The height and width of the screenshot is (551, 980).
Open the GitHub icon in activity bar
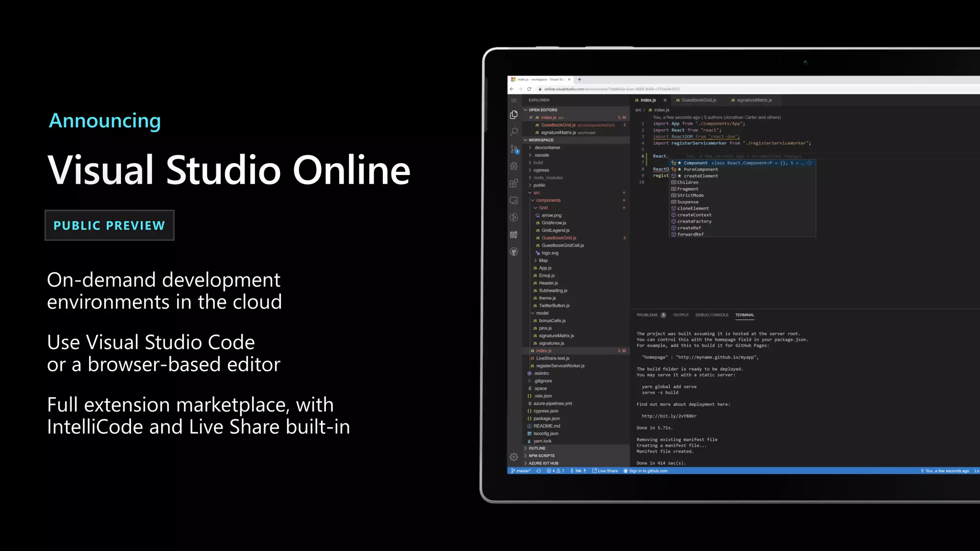pyautogui.click(x=514, y=252)
